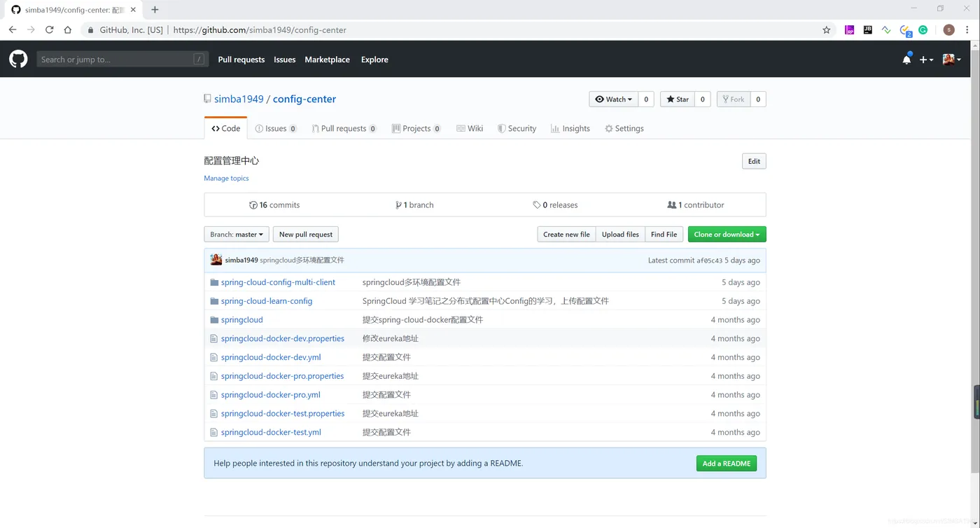Star this repository
Viewport: 980px width, 528px height.
(678, 99)
